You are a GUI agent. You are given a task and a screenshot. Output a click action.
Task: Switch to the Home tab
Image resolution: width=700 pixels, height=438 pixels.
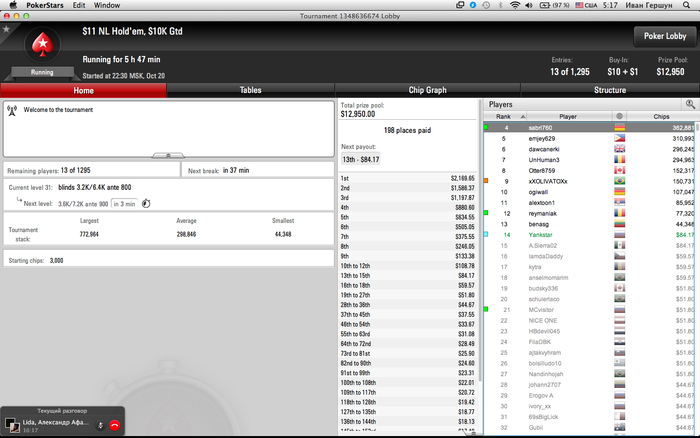[x=83, y=90]
